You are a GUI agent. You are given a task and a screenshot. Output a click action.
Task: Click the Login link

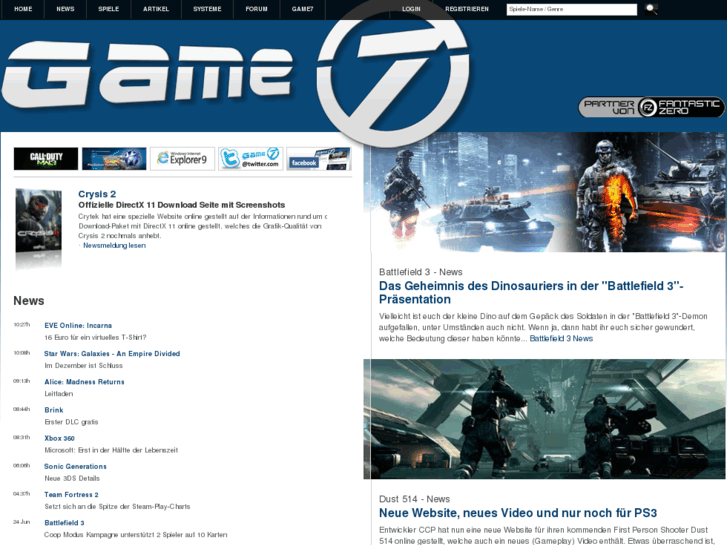tap(411, 9)
